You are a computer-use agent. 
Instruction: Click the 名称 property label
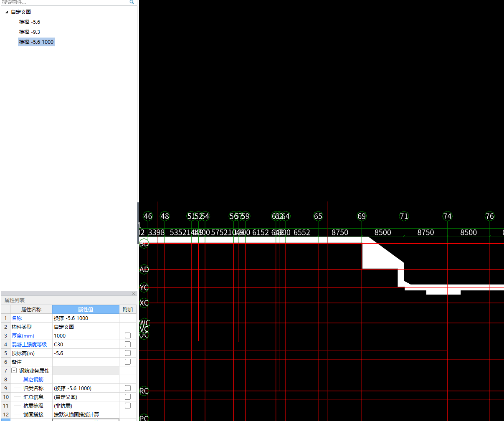point(17,318)
